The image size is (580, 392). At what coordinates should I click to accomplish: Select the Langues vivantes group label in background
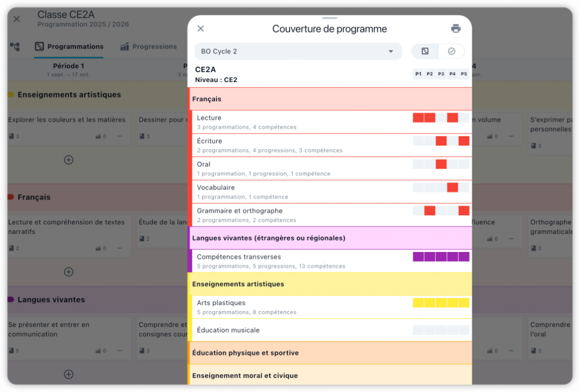click(51, 300)
